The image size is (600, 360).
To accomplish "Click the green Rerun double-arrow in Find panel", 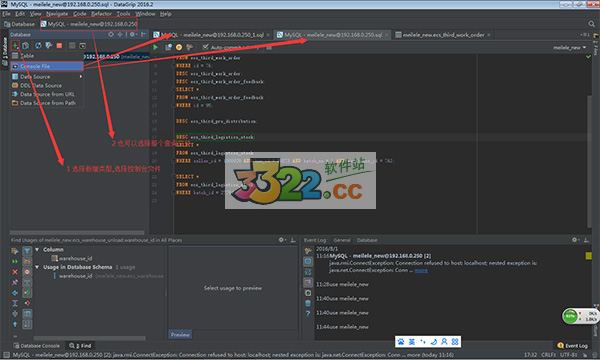I will (x=15, y=261).
